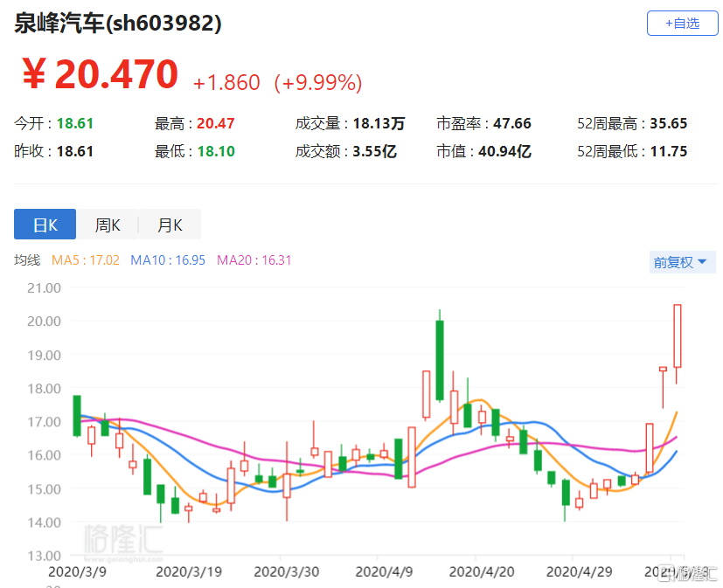Open the 前复权 adjustment dropdown
The height and width of the screenshot is (588, 723).
coord(682,262)
